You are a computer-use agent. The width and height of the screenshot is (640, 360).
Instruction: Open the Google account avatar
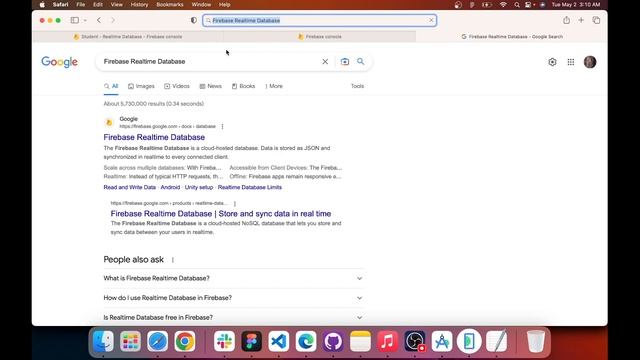click(x=590, y=62)
